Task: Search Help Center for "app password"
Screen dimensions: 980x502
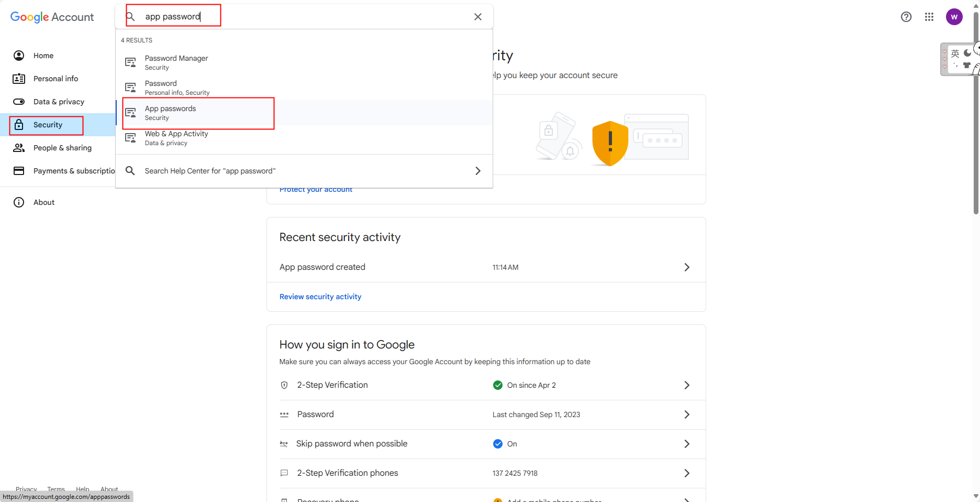Action: click(304, 171)
